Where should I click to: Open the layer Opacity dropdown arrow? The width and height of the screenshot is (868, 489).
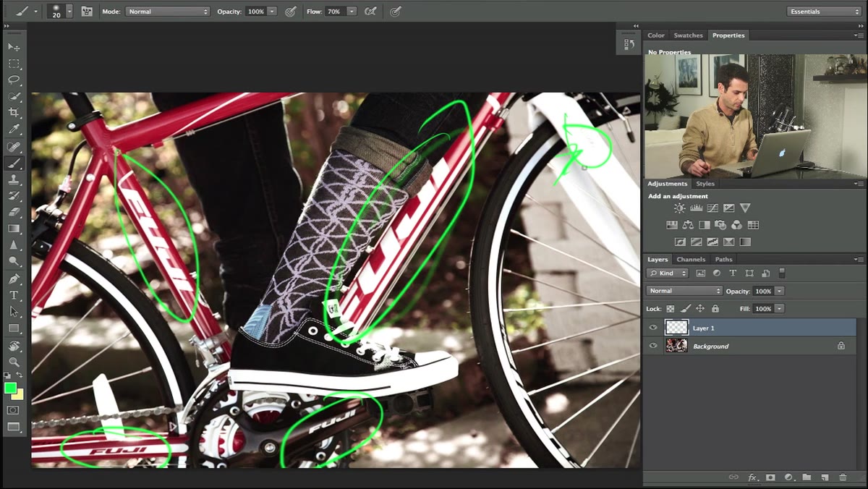(x=779, y=291)
